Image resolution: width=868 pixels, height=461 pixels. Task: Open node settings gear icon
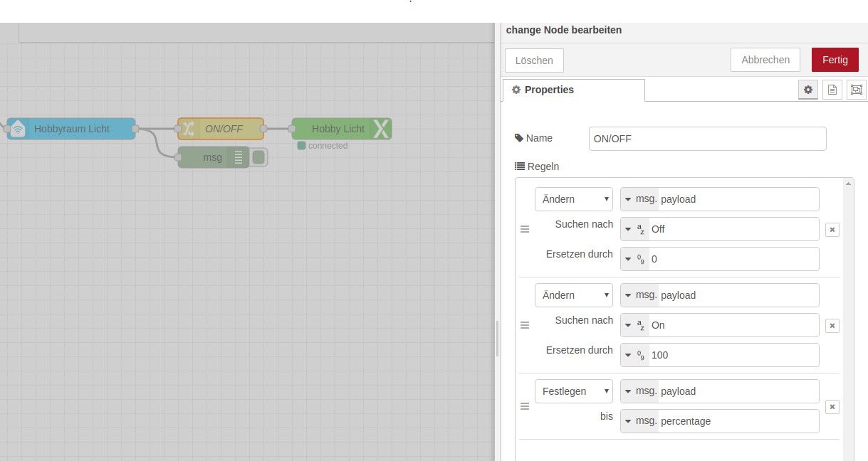tap(807, 90)
